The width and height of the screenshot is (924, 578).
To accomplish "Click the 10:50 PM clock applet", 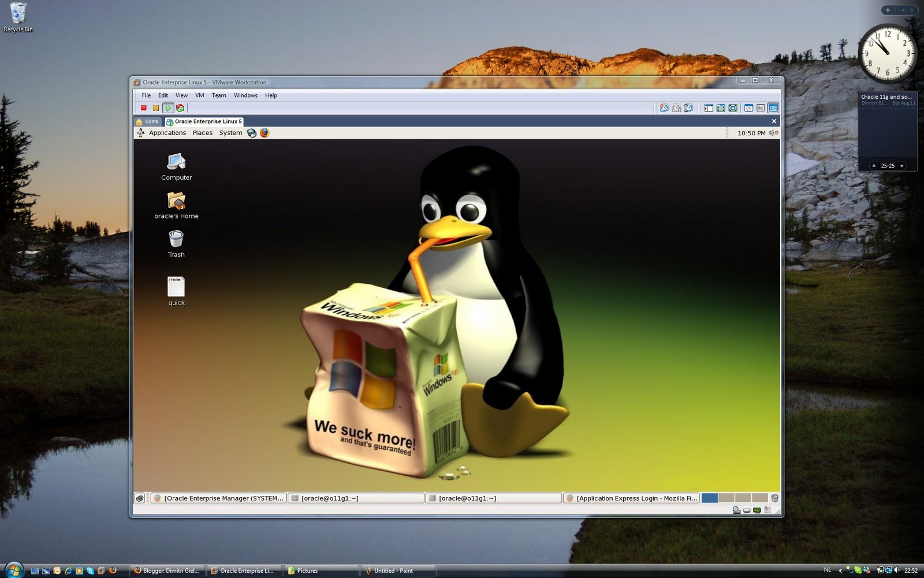I will (751, 133).
